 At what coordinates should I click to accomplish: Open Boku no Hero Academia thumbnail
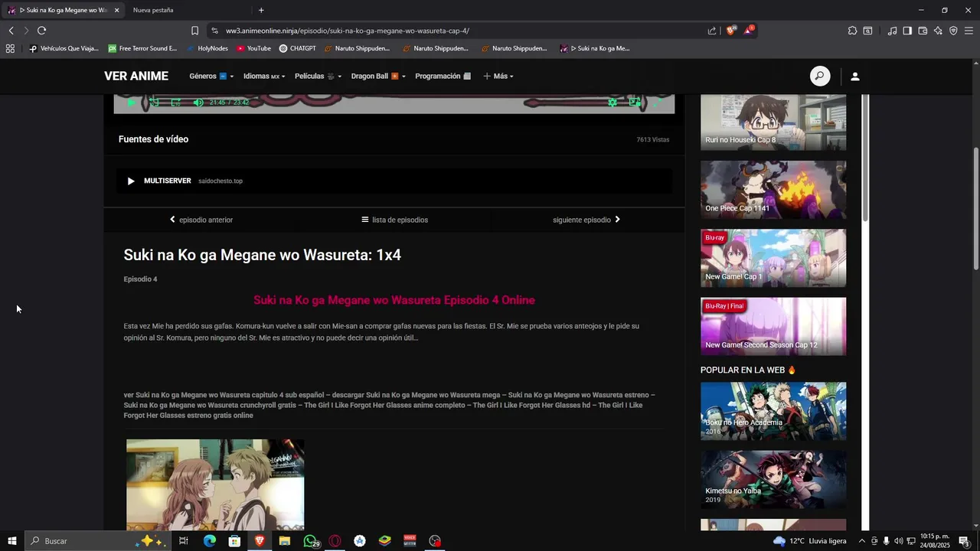(x=773, y=411)
